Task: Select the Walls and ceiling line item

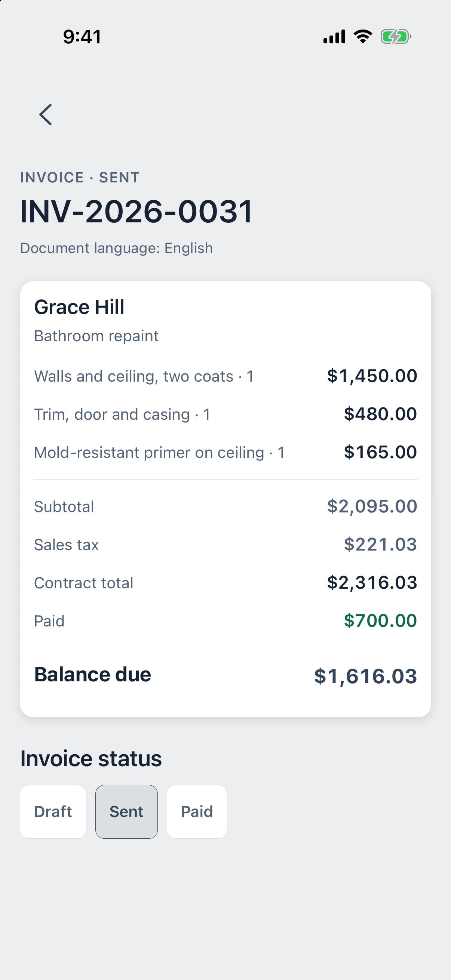Action: tap(226, 376)
